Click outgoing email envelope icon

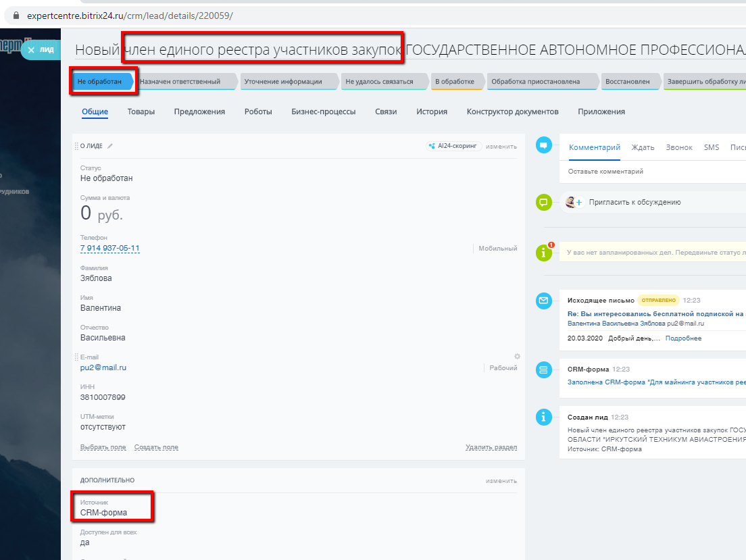click(x=544, y=301)
